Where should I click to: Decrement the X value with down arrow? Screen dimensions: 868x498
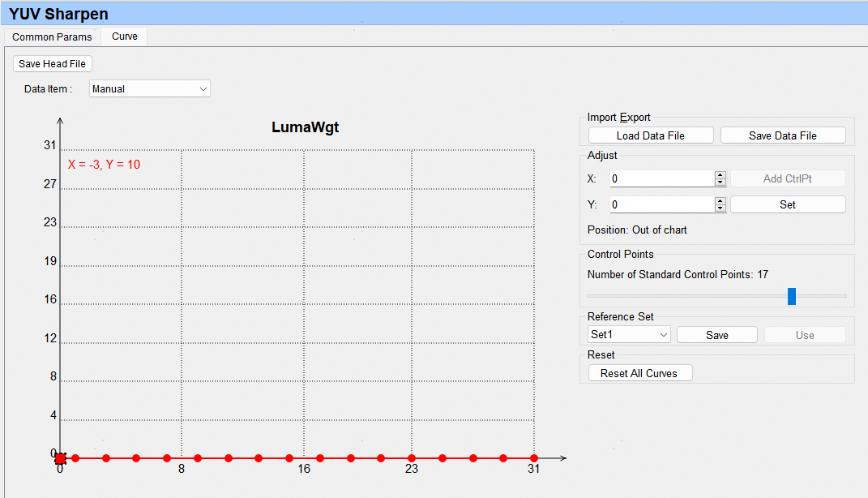[720, 182]
